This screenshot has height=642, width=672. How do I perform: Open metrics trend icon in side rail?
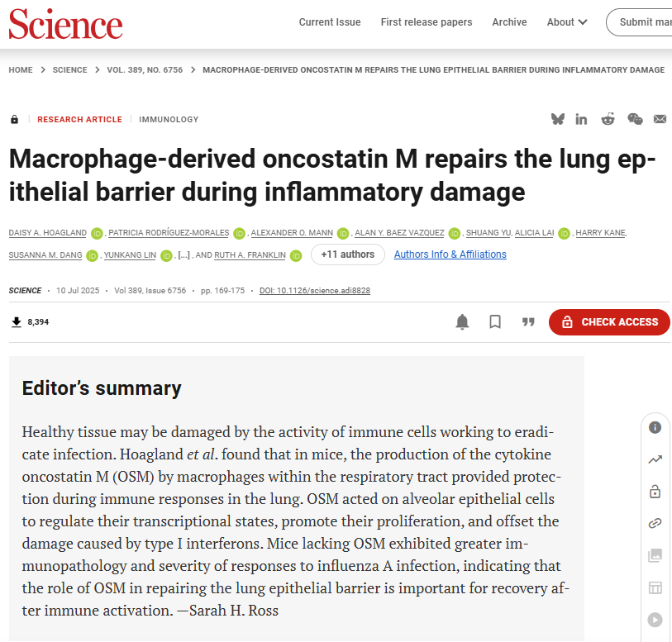[x=655, y=459]
